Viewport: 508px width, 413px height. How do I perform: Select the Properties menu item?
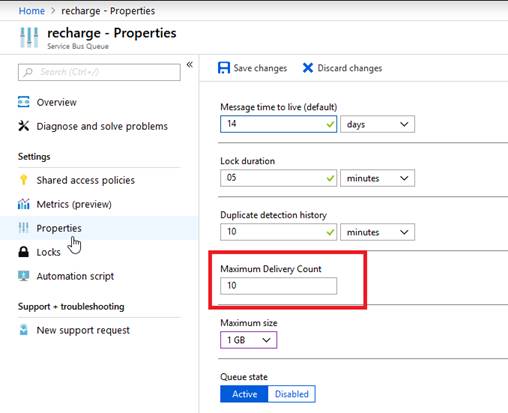[99, 228]
